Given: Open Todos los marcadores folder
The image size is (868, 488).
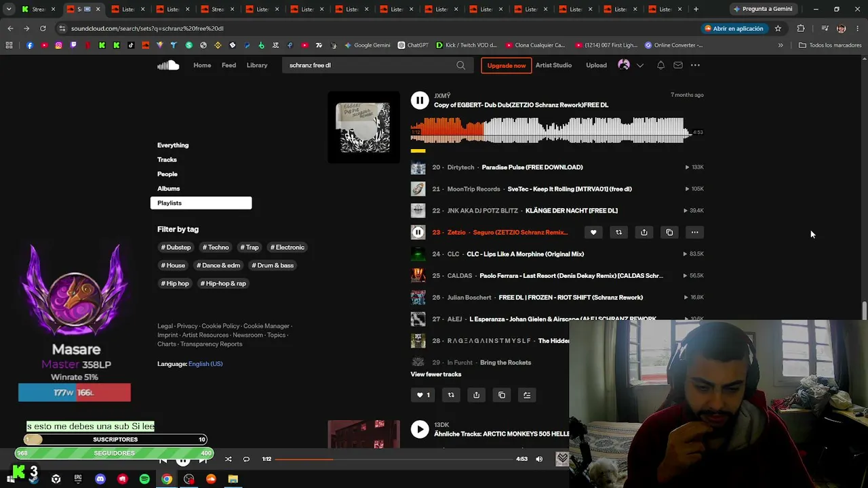Looking at the screenshot, I should click(830, 45).
